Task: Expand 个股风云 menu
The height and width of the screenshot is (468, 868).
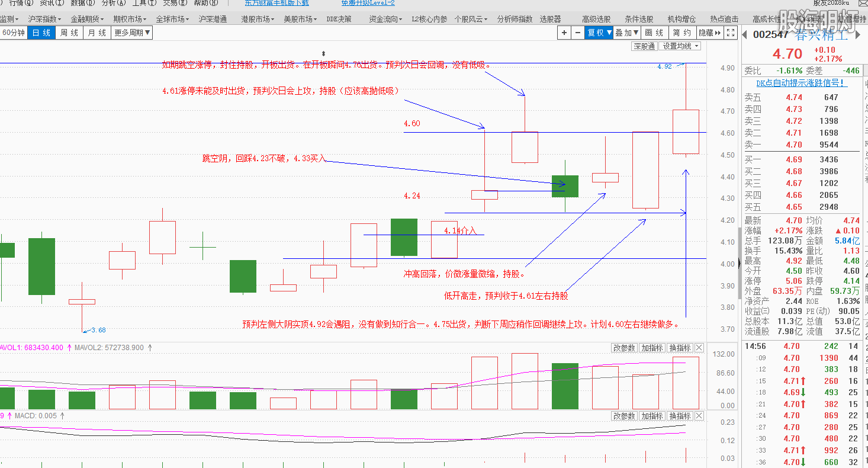Action: (x=471, y=19)
